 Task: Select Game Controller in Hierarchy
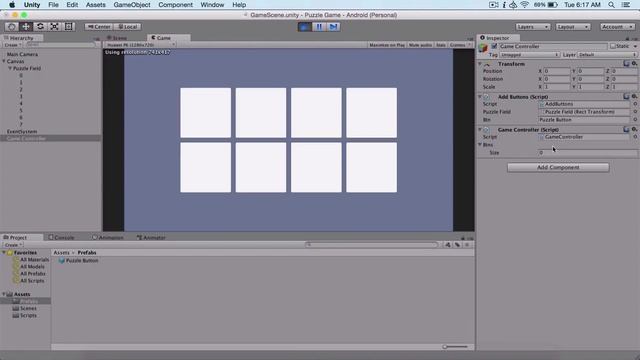click(26, 138)
